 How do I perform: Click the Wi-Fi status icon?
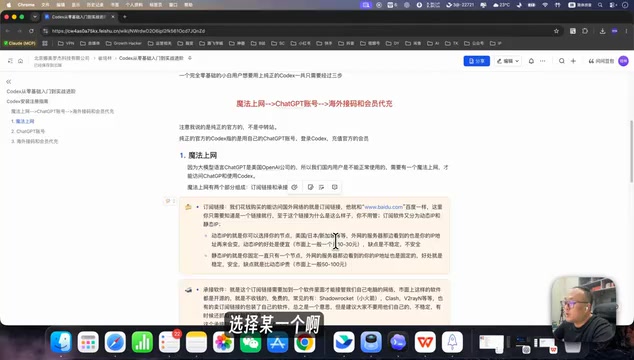[545, 5]
